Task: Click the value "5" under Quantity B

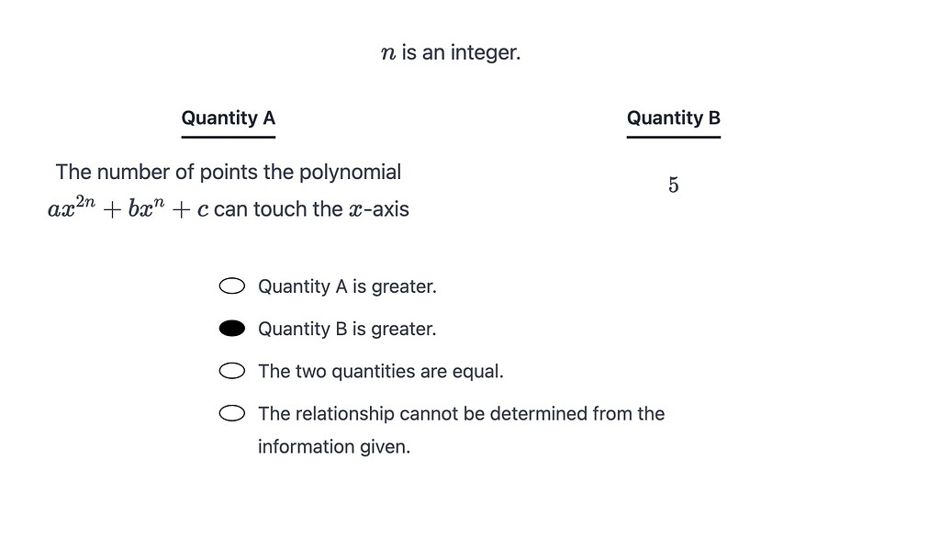Action: click(673, 185)
